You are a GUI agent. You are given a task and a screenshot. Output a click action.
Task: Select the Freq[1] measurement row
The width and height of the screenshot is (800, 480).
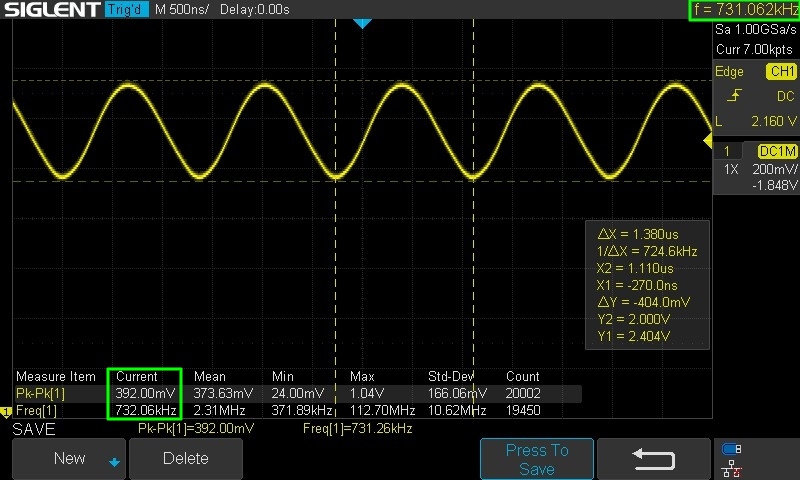pos(38,410)
